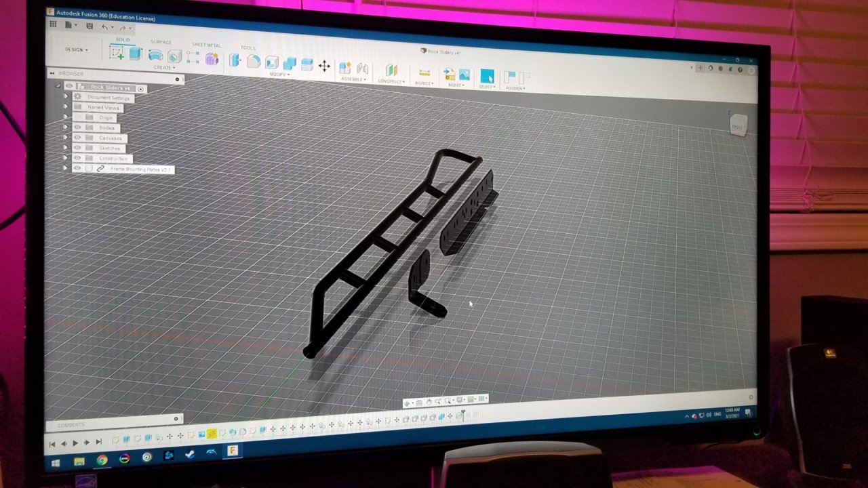Click the Create Form purple icon
The width and height of the screenshot is (868, 488).
[212, 59]
